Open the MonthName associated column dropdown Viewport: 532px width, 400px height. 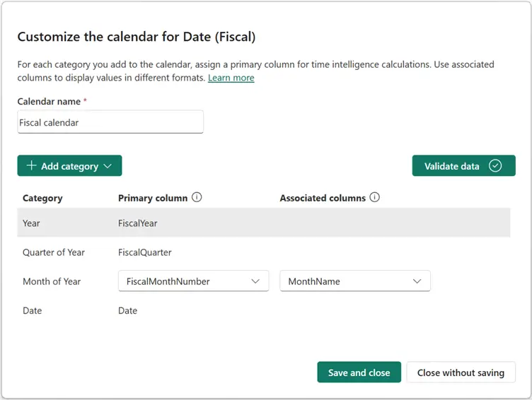(x=355, y=281)
